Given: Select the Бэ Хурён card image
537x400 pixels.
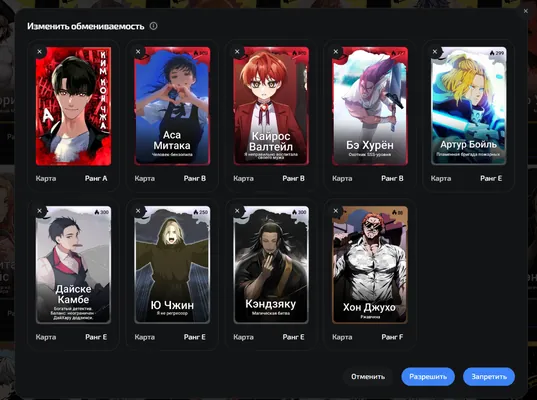Looking at the screenshot, I should 370,106.
